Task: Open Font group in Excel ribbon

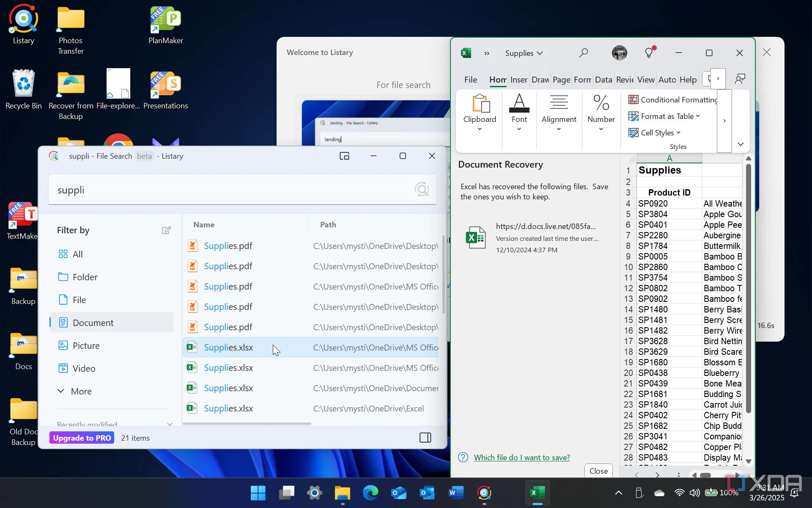Action: [x=519, y=113]
